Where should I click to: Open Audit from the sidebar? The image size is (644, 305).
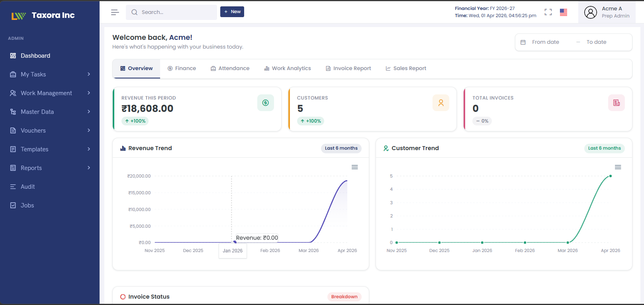(x=28, y=187)
